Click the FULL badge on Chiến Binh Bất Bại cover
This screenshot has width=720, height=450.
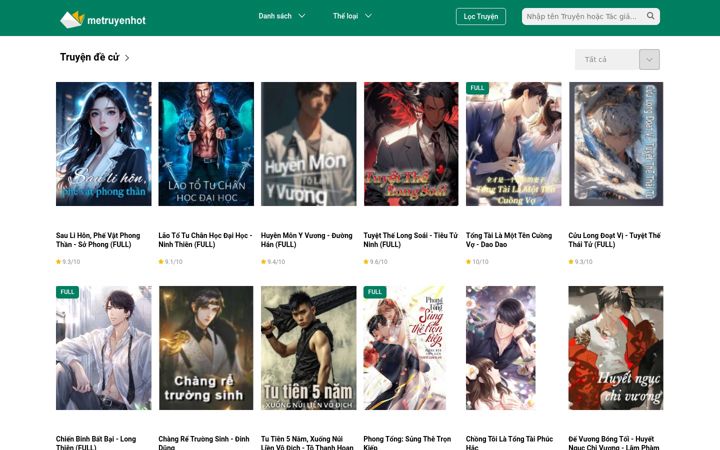[67, 292]
